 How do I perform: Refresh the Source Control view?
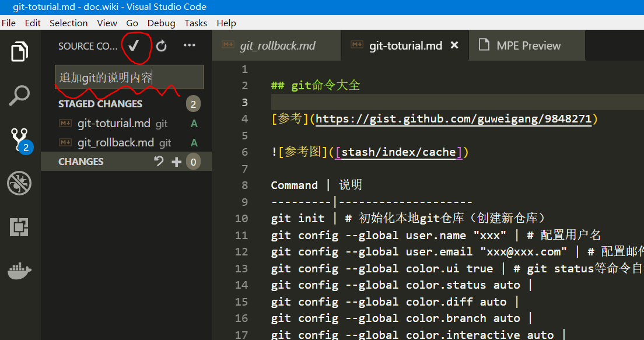(x=162, y=45)
